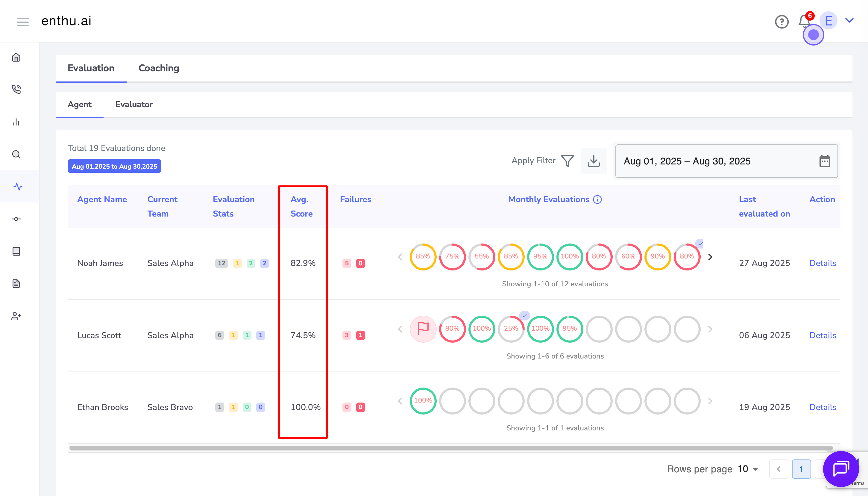Click Noah James' 5 failures badge
868x496 pixels.
[x=347, y=263]
